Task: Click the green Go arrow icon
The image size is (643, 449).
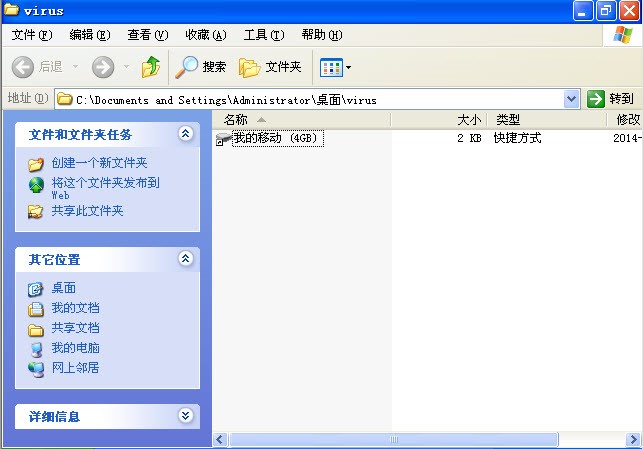Action: point(595,99)
